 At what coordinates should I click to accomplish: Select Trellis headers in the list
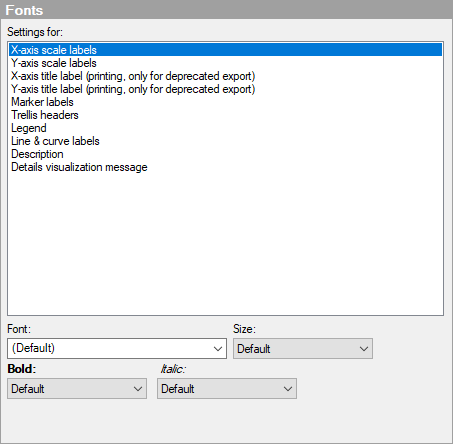pyautogui.click(x=226, y=115)
